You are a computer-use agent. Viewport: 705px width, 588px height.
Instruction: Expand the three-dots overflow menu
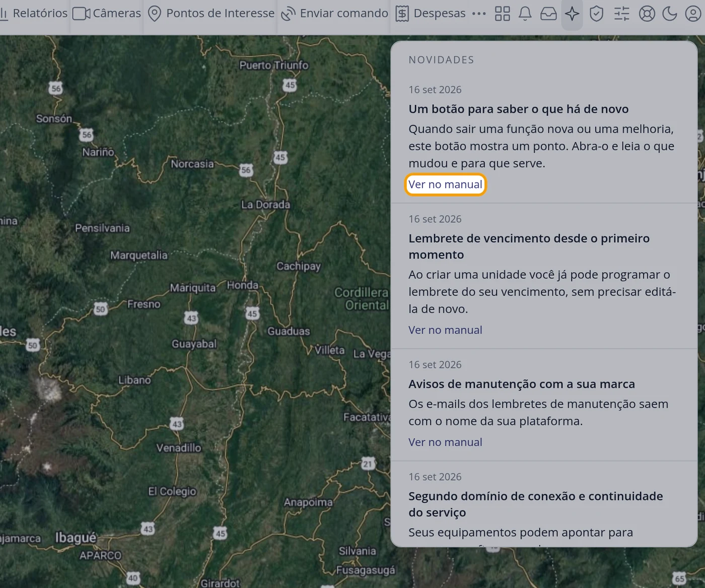click(479, 14)
